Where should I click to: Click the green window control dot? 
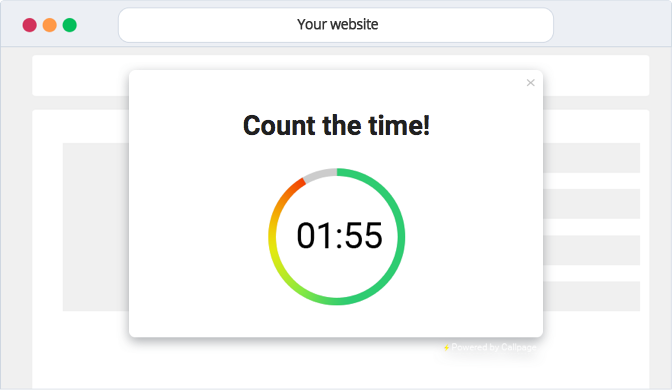point(70,25)
